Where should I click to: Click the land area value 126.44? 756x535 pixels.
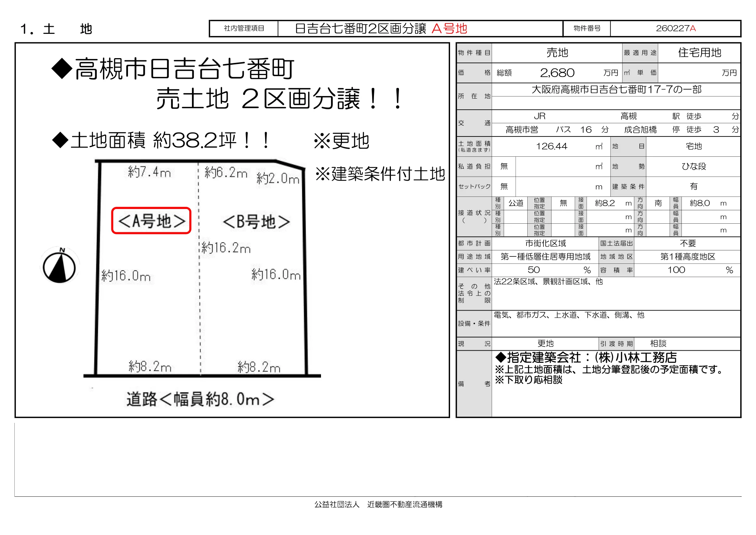552,146
